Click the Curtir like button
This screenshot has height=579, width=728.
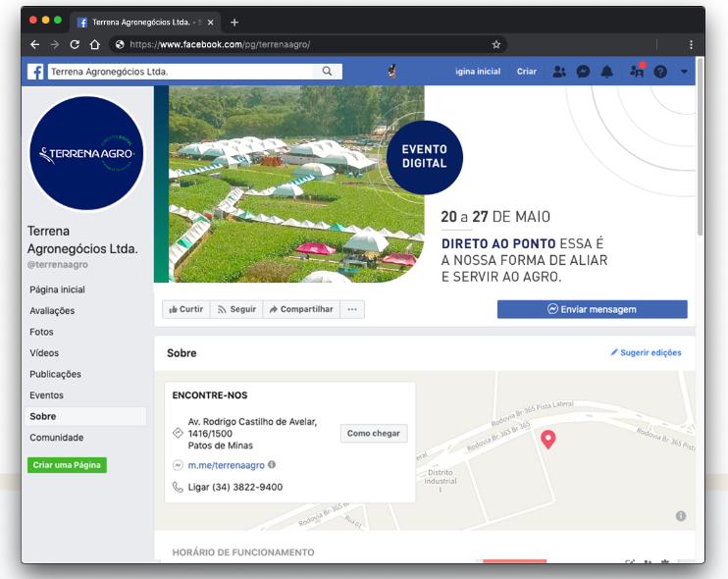186,309
